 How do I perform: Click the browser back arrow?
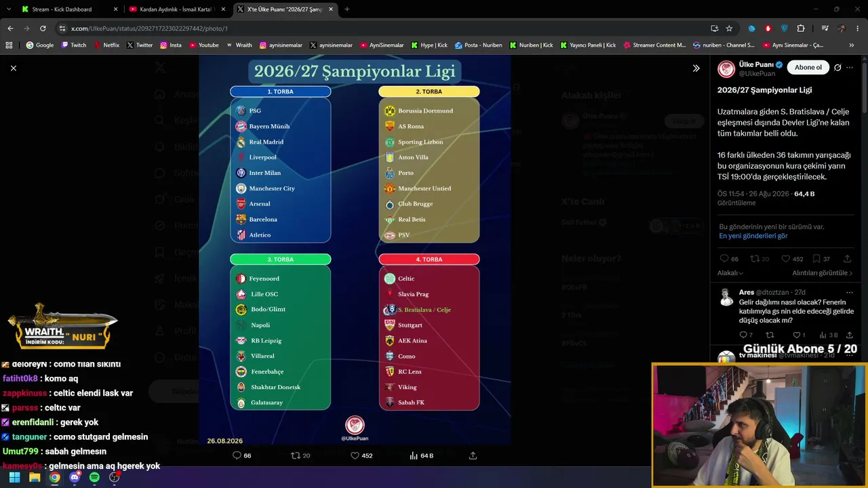10,28
